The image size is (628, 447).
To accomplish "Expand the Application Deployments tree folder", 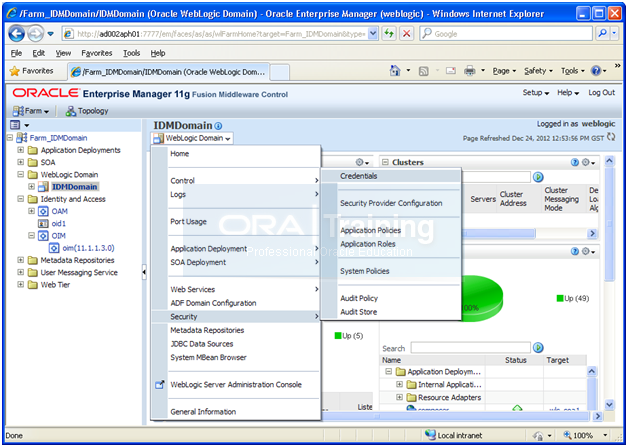I will 20,150.
